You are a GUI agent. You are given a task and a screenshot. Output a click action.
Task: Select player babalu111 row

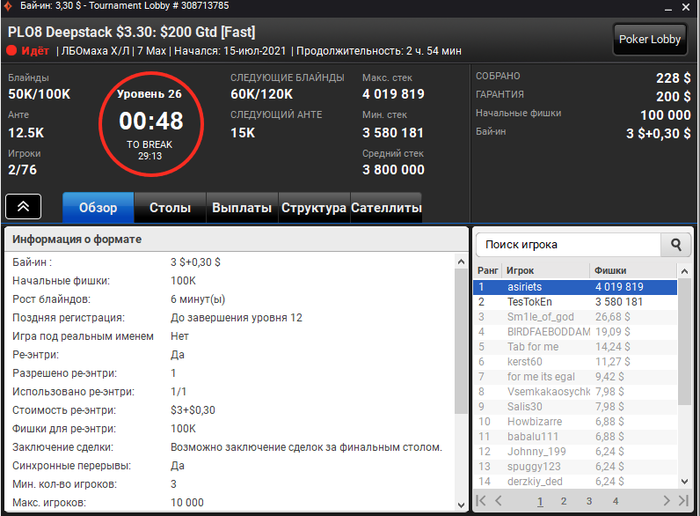575,437
